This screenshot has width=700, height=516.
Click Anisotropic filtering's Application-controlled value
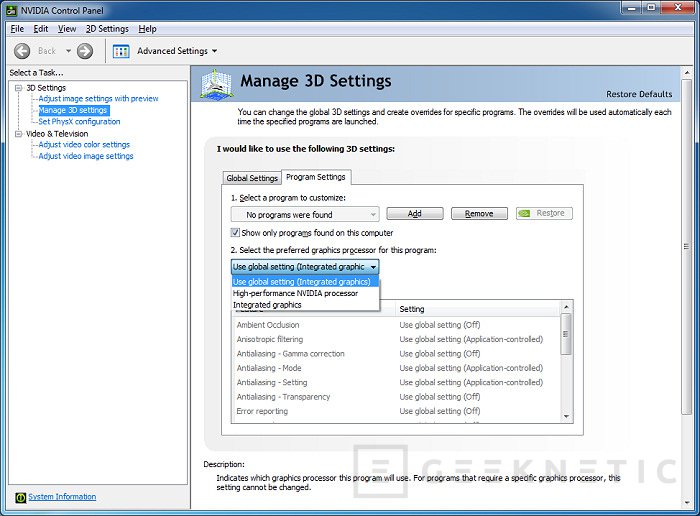tap(471, 339)
